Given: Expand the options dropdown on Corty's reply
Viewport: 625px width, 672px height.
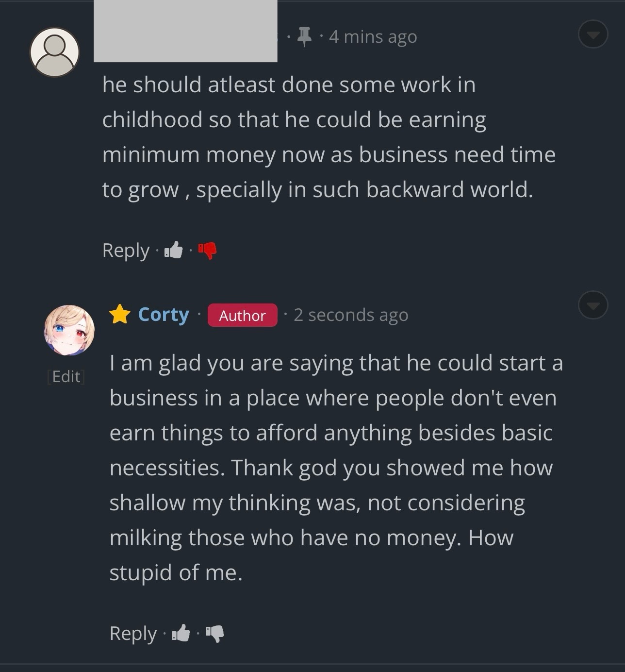Looking at the screenshot, I should (x=593, y=305).
